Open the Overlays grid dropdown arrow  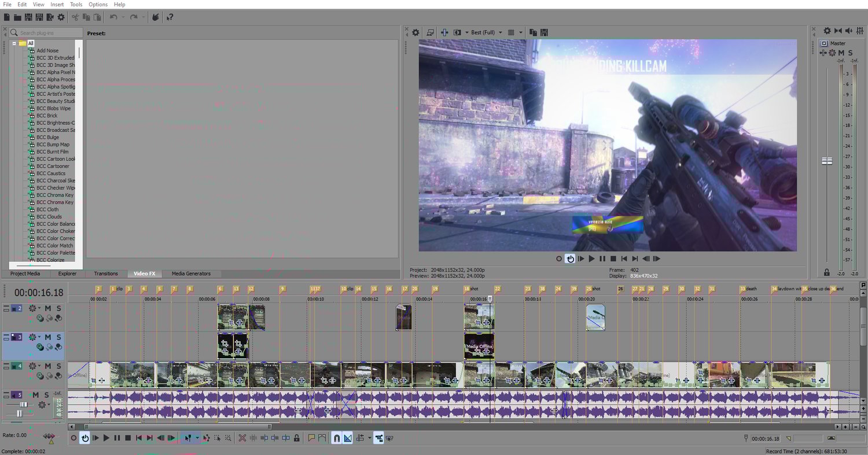[521, 32]
